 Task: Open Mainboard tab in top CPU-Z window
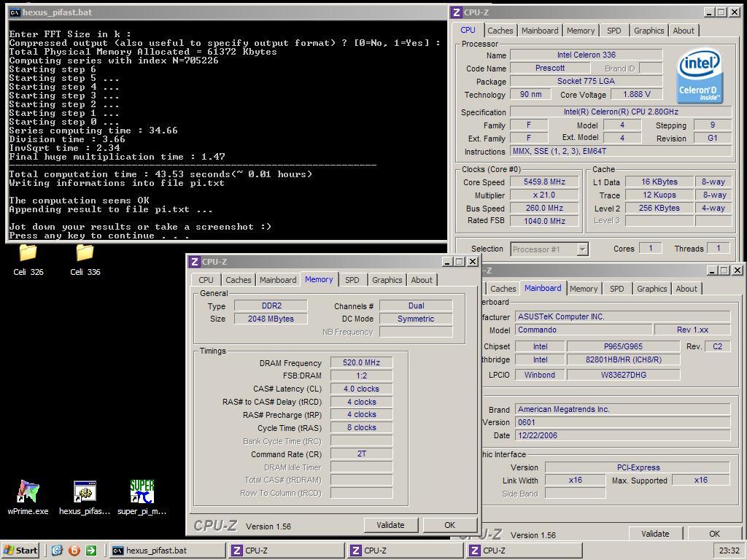(x=540, y=31)
